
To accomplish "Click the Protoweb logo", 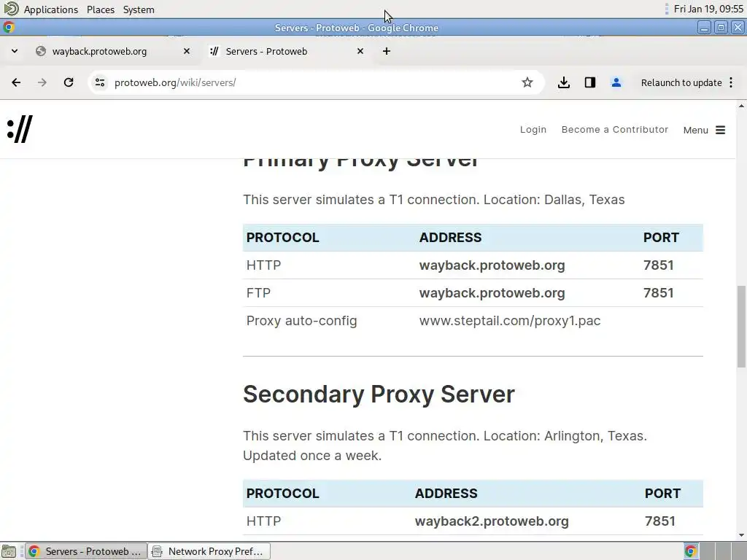I will pos(20,129).
